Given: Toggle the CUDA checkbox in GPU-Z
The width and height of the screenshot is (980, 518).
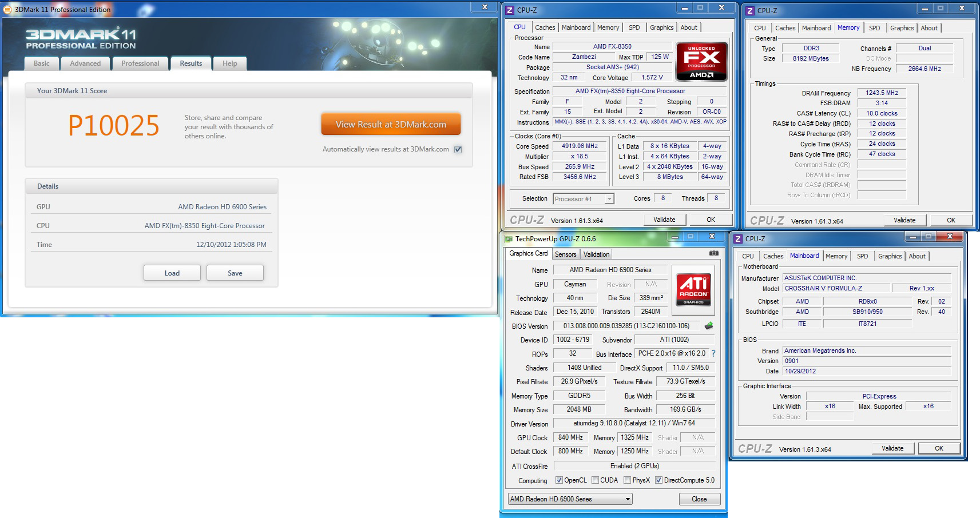Looking at the screenshot, I should pyautogui.click(x=595, y=480).
